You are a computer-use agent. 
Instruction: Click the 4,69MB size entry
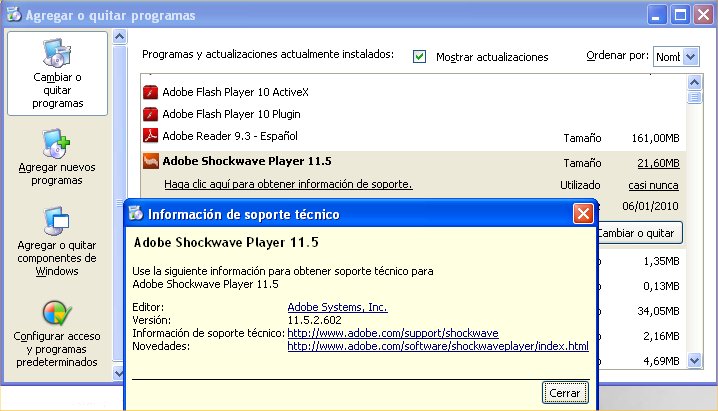(661, 361)
